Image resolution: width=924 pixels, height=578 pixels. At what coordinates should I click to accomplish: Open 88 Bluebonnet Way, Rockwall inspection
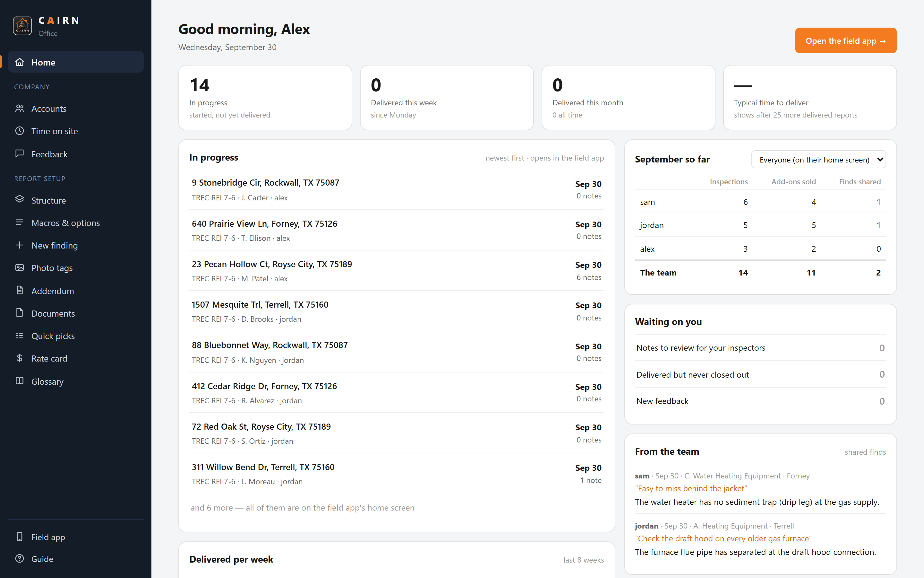coord(396,352)
